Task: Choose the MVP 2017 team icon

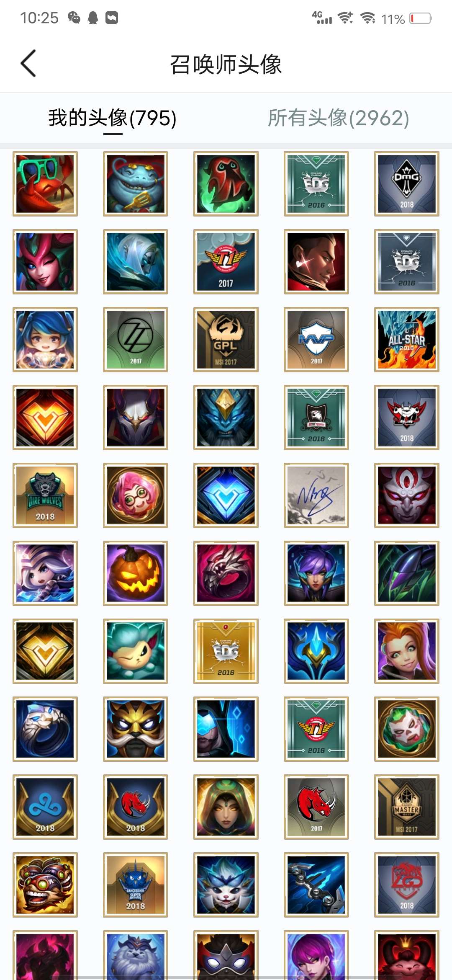Action: (x=316, y=340)
